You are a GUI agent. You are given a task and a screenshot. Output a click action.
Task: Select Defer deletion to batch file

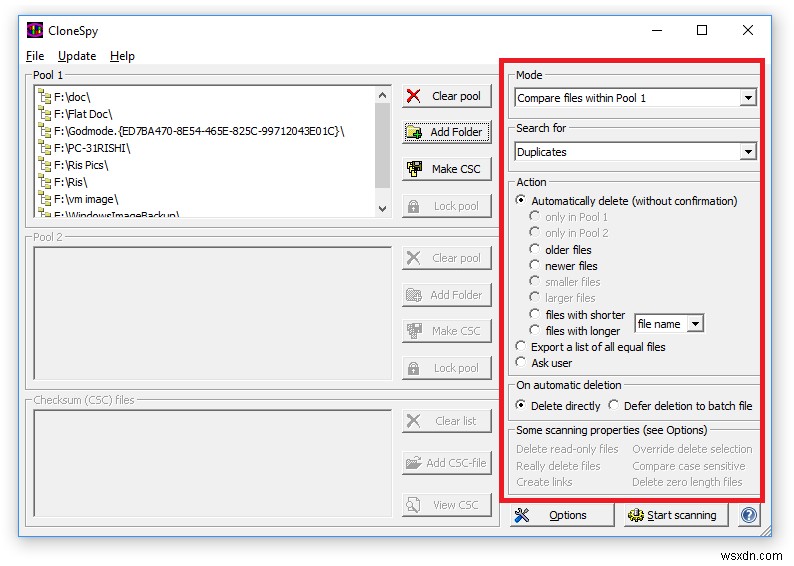(681, 406)
